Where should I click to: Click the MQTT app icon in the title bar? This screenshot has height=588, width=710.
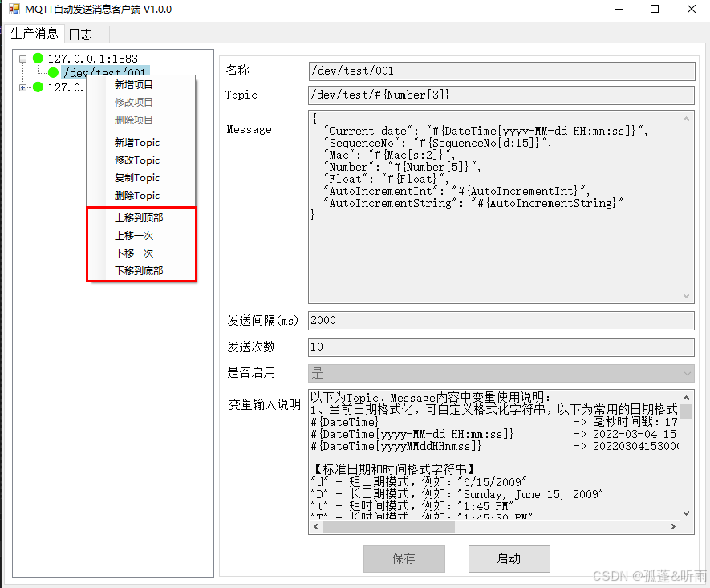point(14,9)
